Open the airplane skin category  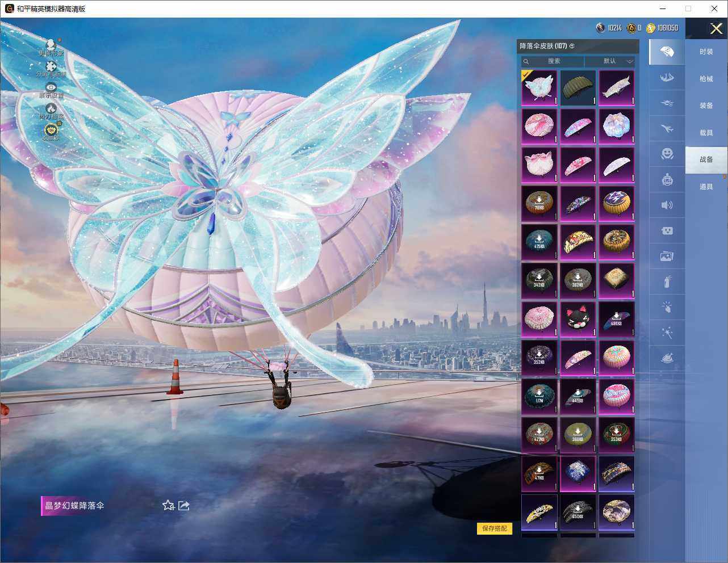click(x=667, y=129)
